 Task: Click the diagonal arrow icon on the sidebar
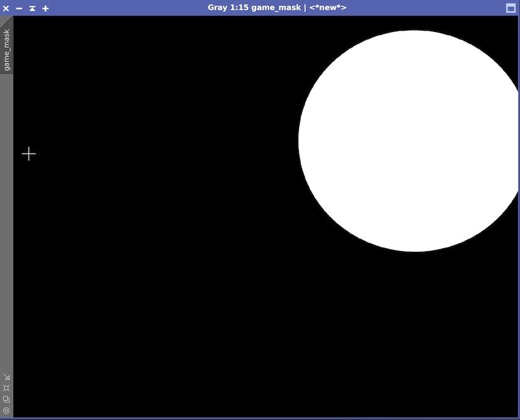[6, 377]
